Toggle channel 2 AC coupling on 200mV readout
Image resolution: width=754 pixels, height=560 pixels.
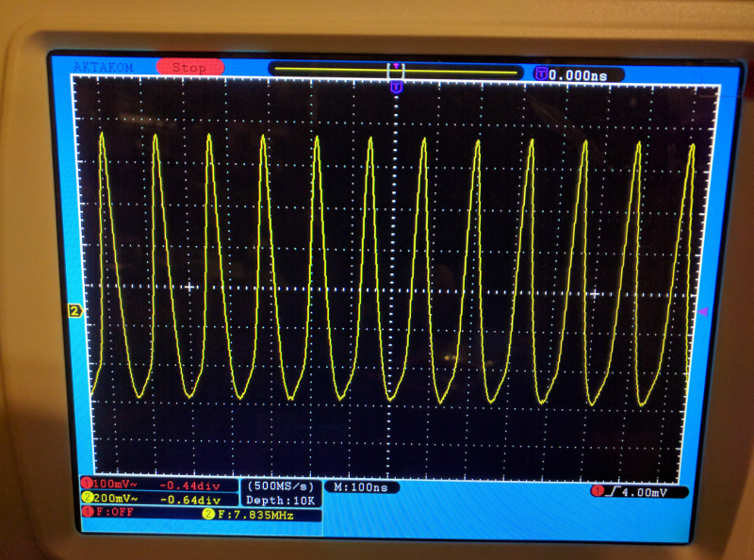tap(115, 499)
